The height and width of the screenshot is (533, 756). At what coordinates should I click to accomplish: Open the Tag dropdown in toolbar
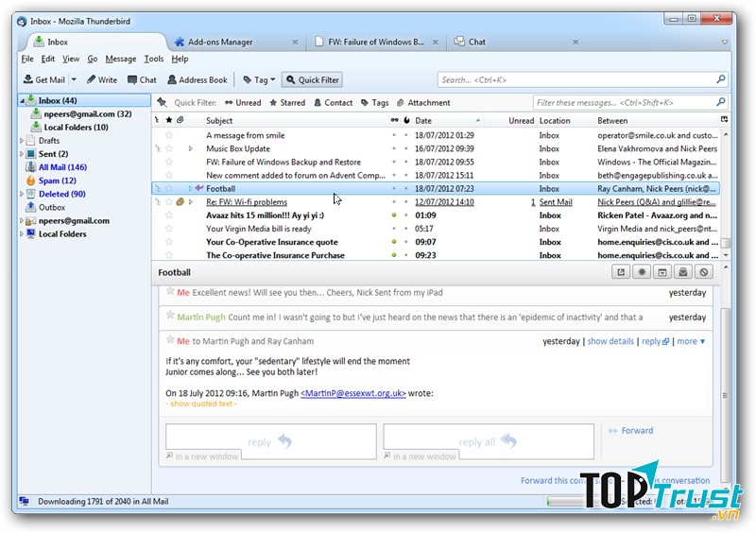pos(259,79)
